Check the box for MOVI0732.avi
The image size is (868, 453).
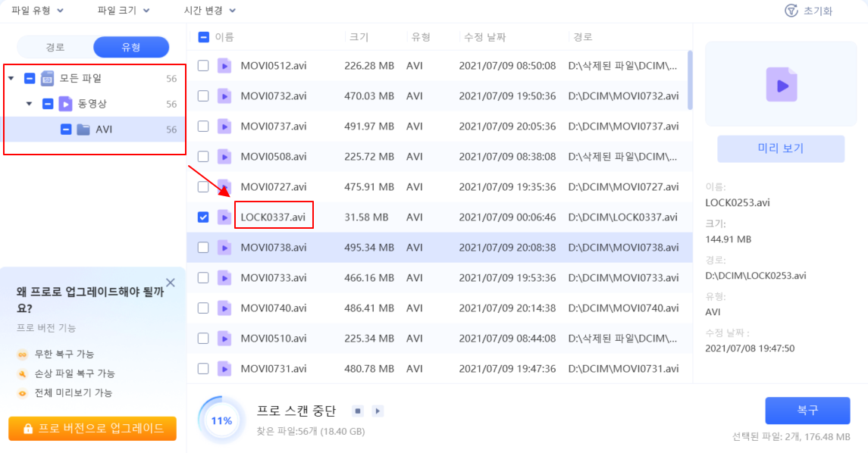pos(203,96)
